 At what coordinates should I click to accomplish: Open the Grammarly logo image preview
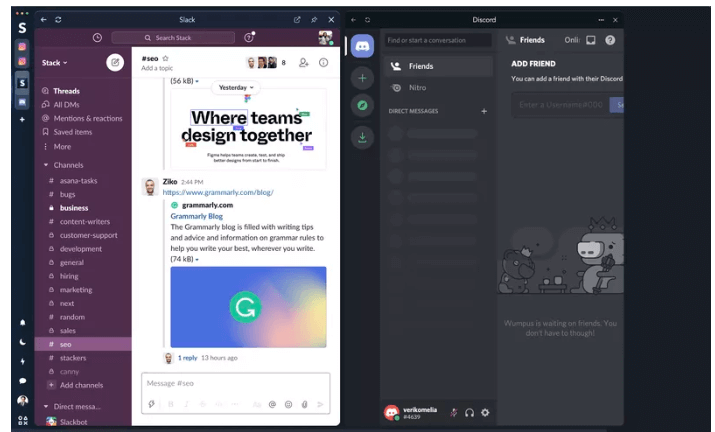tap(247, 306)
